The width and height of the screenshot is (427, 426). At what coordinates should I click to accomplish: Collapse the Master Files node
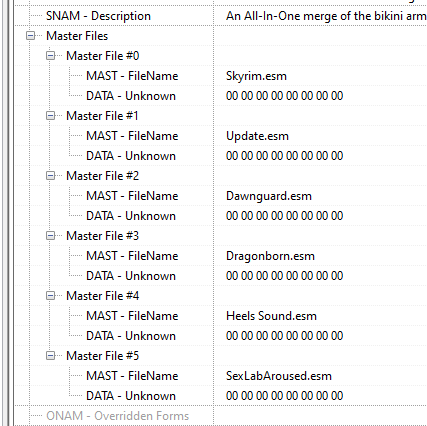tap(30, 36)
